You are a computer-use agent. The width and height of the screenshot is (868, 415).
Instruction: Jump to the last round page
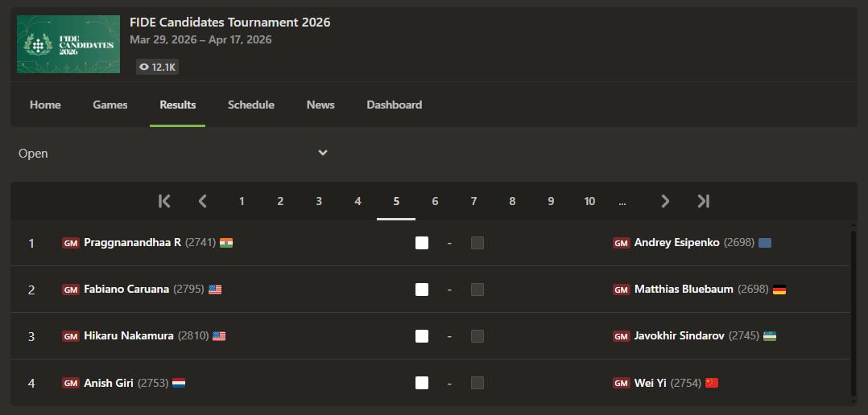coord(703,201)
